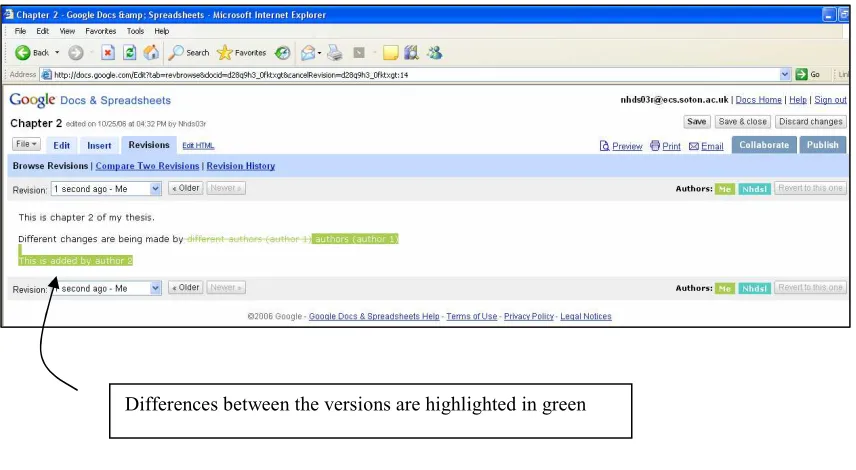Image resolution: width=856 pixels, height=470 pixels.
Task: Click the IE Back arrow icon
Action: (22, 52)
